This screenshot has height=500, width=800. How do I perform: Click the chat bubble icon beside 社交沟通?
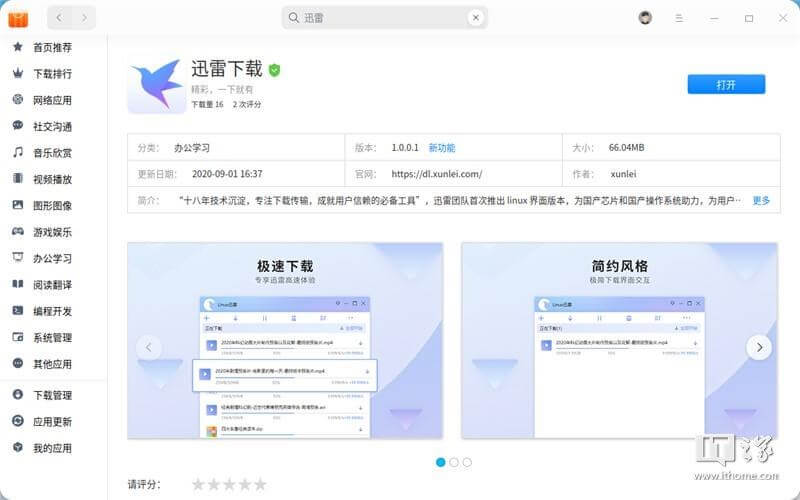[18, 126]
